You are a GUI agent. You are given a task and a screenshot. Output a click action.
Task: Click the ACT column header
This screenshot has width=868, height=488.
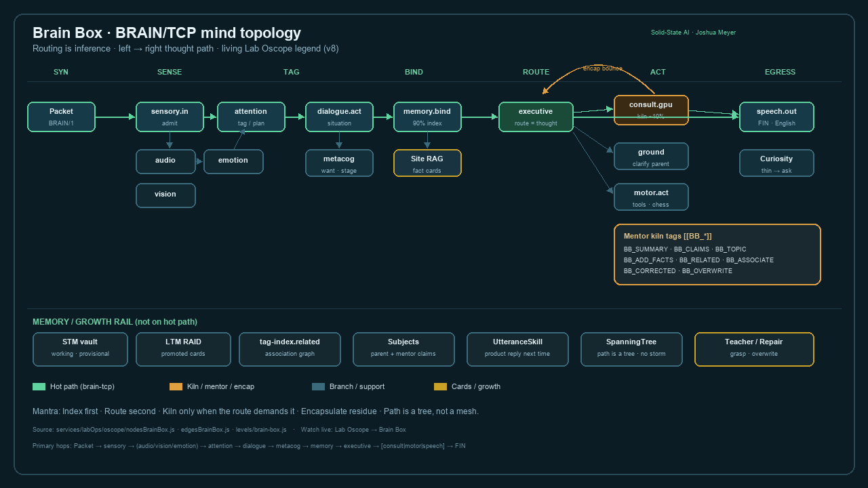658,72
